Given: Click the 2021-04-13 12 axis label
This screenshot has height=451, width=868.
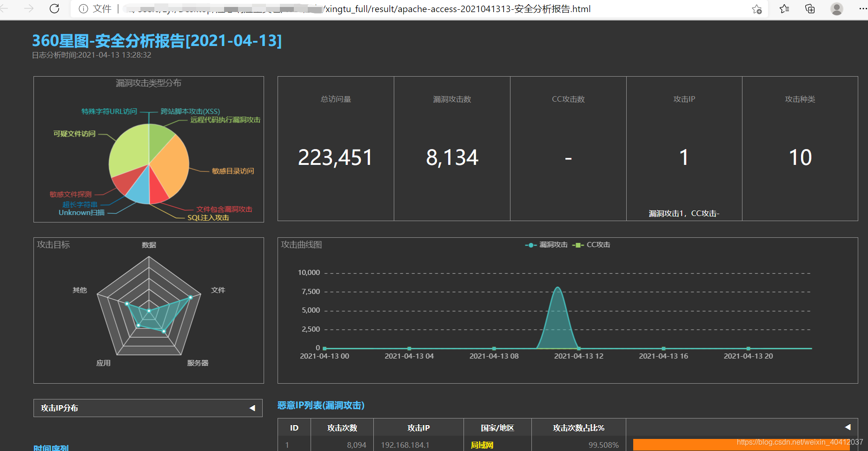Looking at the screenshot, I should [x=578, y=356].
